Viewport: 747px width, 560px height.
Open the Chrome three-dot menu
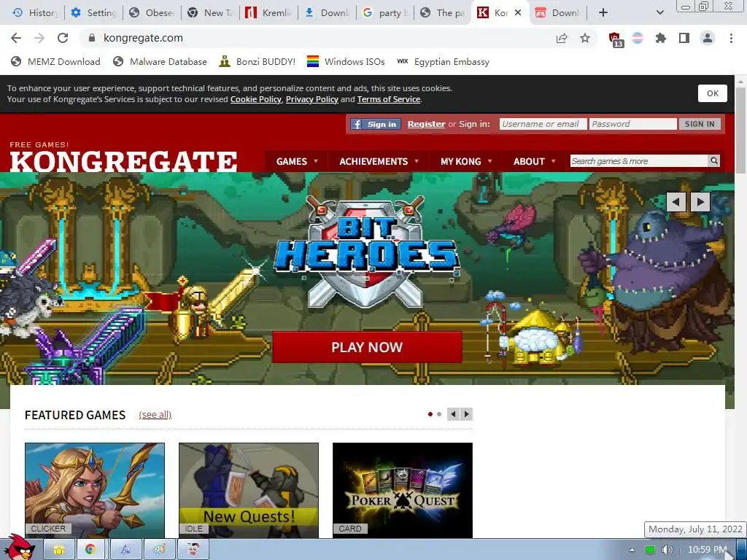(x=731, y=38)
